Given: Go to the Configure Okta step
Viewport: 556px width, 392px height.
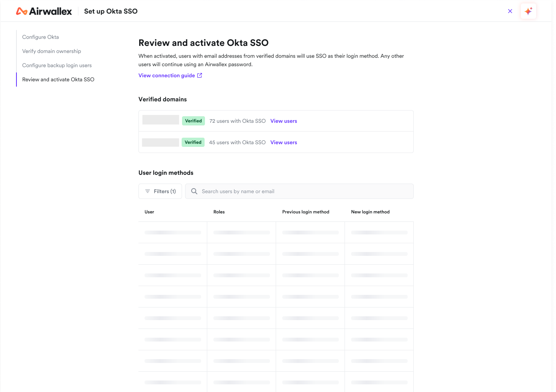Looking at the screenshot, I should pyautogui.click(x=41, y=37).
